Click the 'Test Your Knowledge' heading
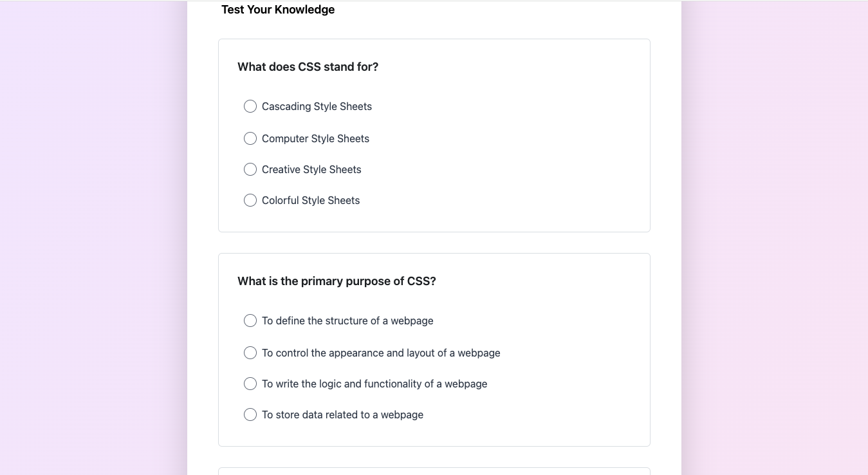 coord(278,10)
